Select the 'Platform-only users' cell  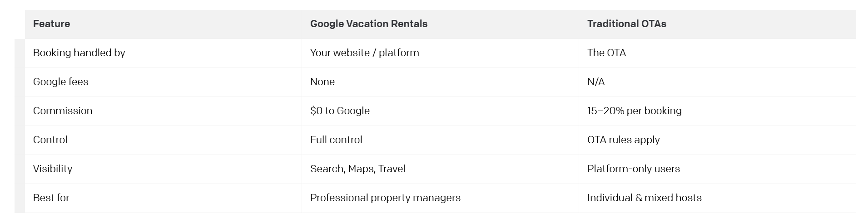click(633, 169)
